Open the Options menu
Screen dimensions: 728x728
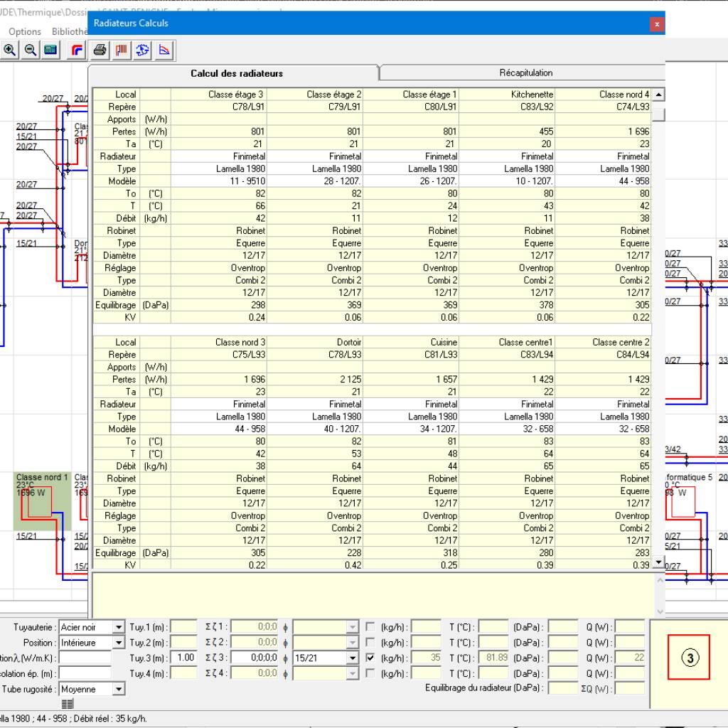[x=25, y=31]
